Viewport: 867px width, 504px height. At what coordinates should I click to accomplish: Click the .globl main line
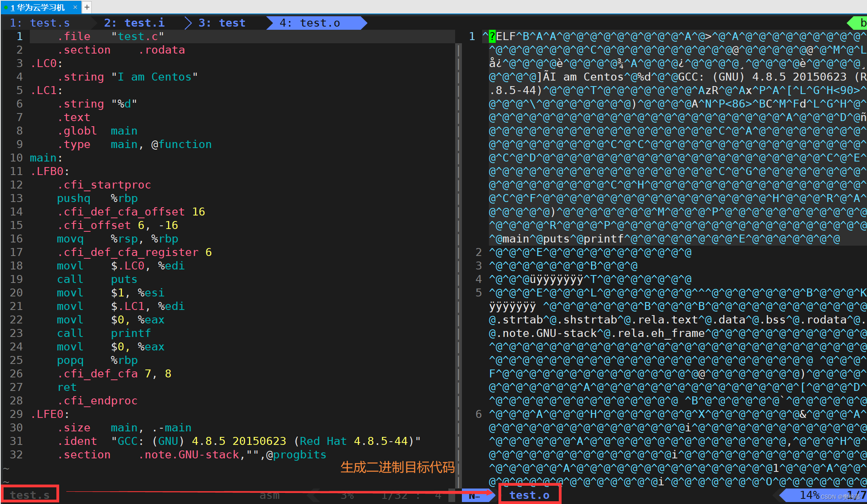click(97, 131)
